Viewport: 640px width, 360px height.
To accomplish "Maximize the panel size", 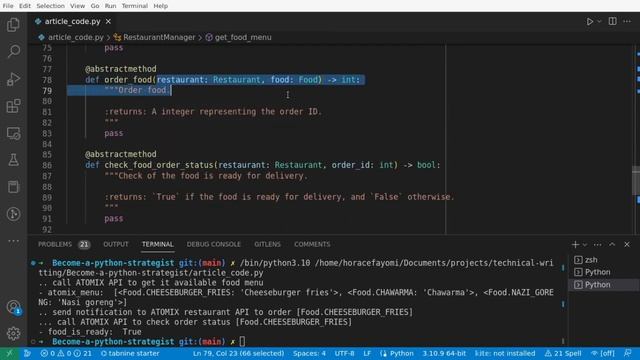I will point(612,244).
